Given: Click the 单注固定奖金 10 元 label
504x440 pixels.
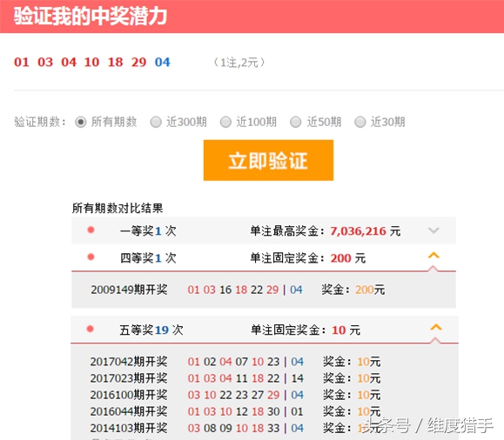Looking at the screenshot, I should [306, 330].
